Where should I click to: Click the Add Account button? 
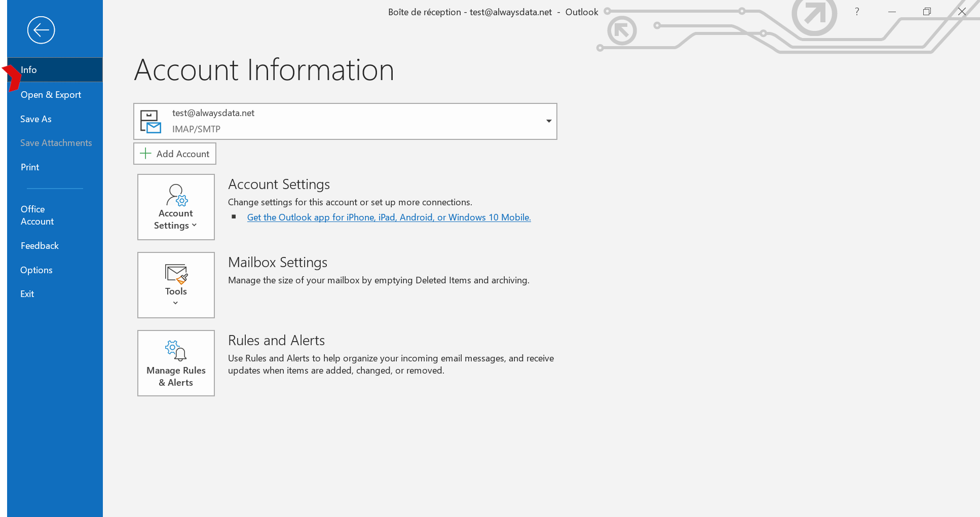point(175,154)
